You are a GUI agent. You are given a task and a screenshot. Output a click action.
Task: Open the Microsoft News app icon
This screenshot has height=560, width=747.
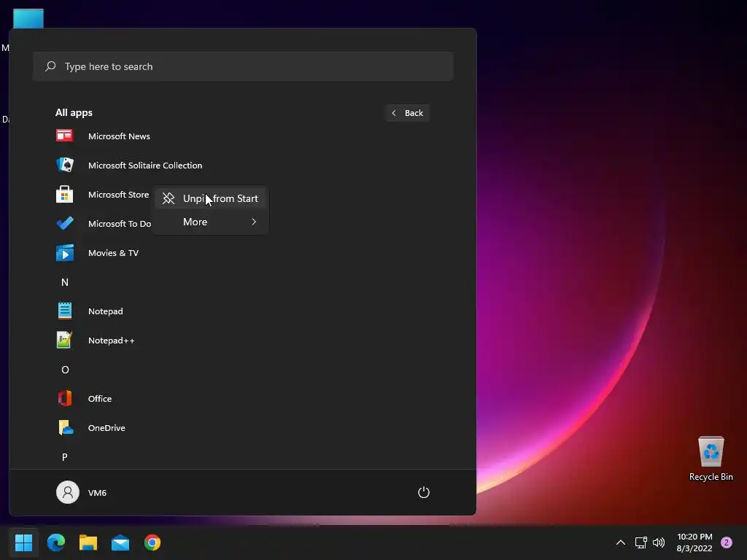64,136
